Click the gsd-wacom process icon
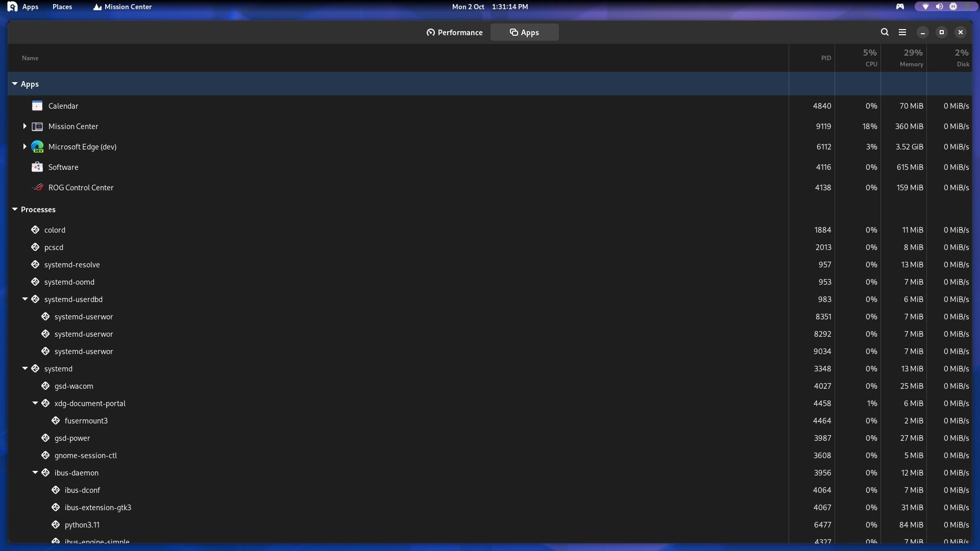 click(x=45, y=386)
